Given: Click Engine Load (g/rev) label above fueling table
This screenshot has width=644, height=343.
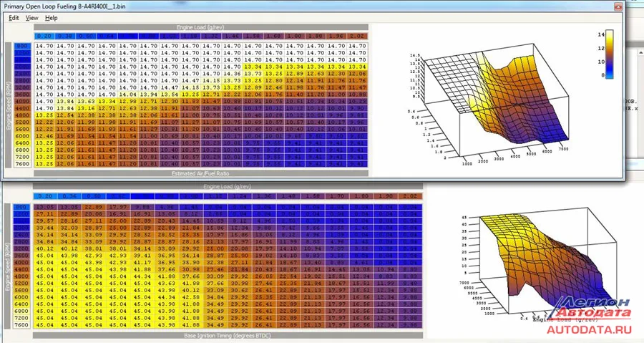Looking at the screenshot, I should (201, 27).
